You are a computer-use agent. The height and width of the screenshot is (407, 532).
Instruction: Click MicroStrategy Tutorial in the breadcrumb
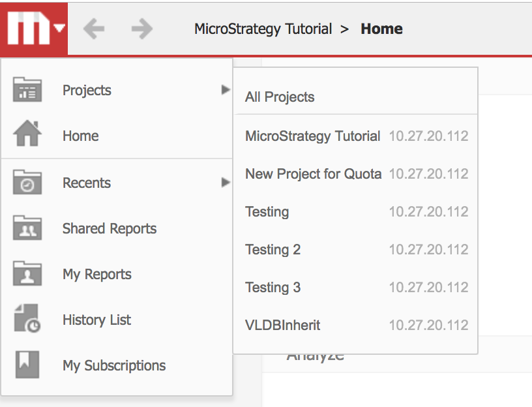pyautogui.click(x=263, y=29)
